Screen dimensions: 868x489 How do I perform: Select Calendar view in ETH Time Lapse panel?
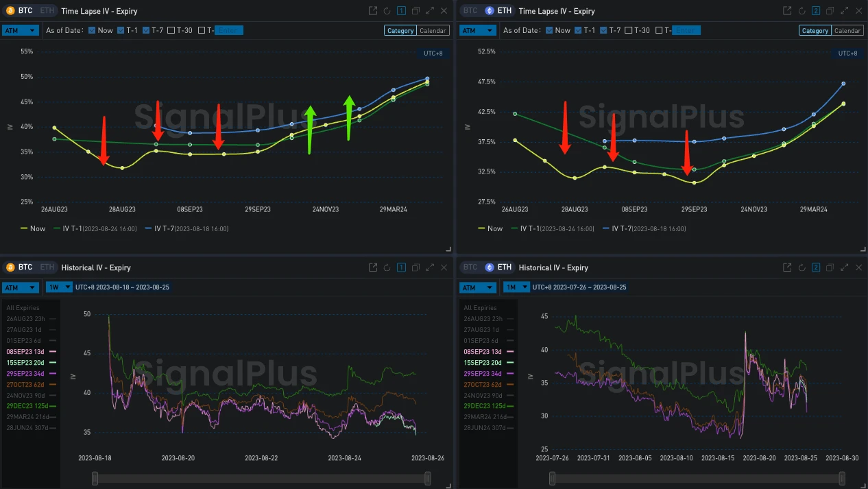coord(847,30)
